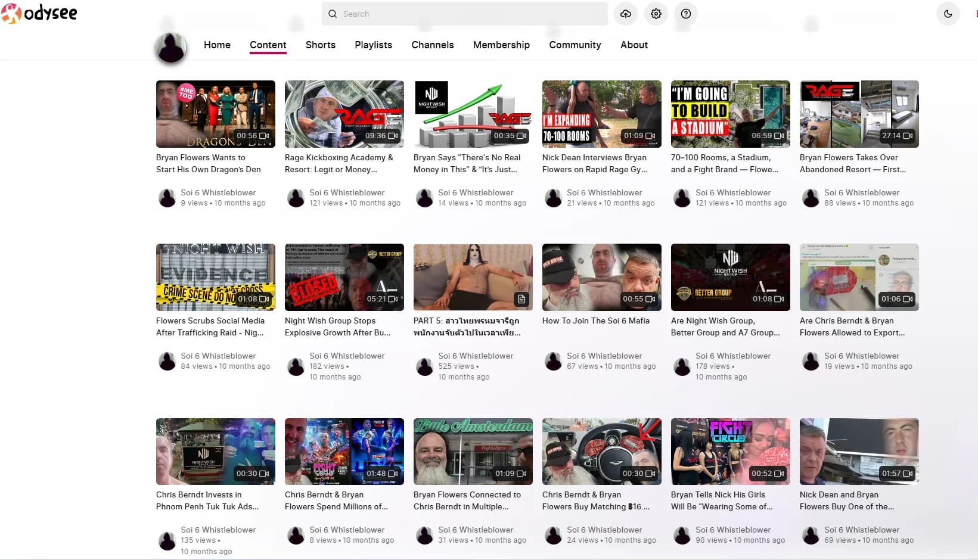Viewport: 978px width, 560px height.
Task: Click title Rage Kickboxing Academy & Resort
Action: (339, 163)
